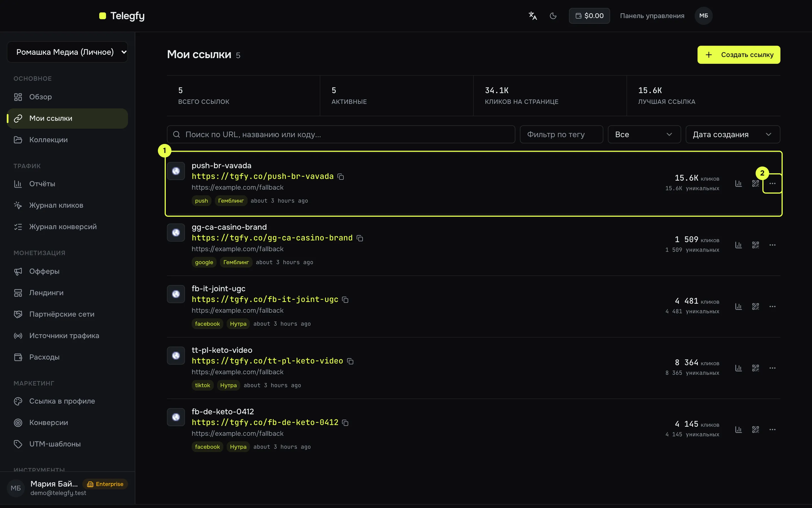Screen dimensions: 812x508
Task: Open more options for gg-ca-casino-brand
Action: (773, 245)
